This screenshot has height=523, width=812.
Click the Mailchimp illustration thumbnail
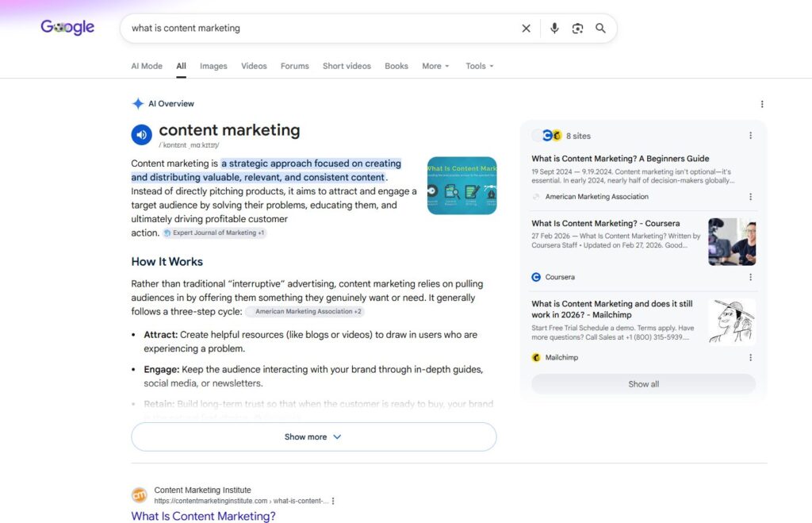tap(732, 322)
